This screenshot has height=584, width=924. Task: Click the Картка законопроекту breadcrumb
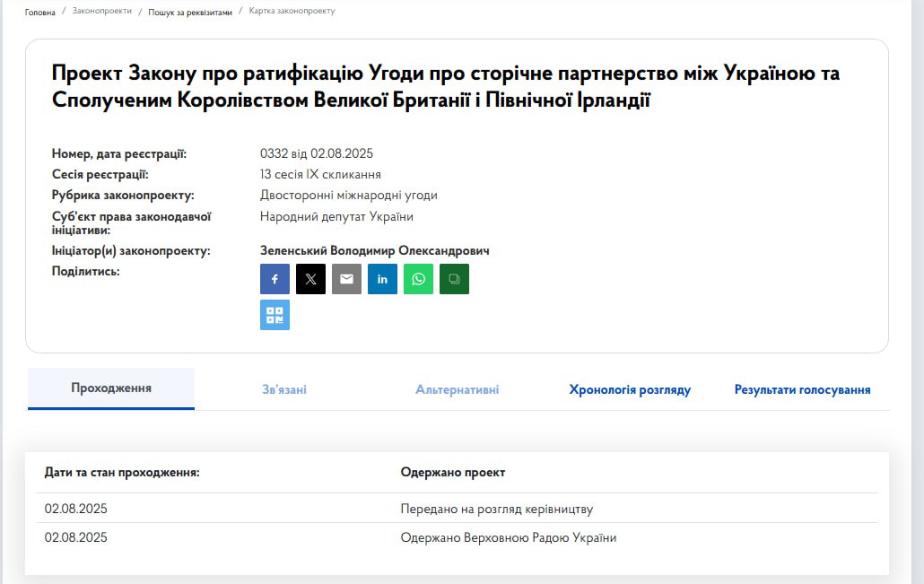(292, 12)
